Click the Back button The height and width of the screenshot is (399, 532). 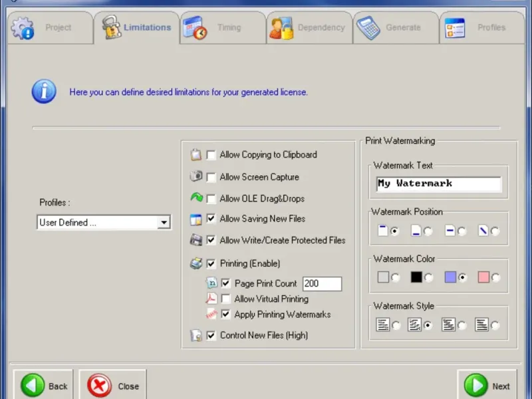pyautogui.click(x=43, y=386)
